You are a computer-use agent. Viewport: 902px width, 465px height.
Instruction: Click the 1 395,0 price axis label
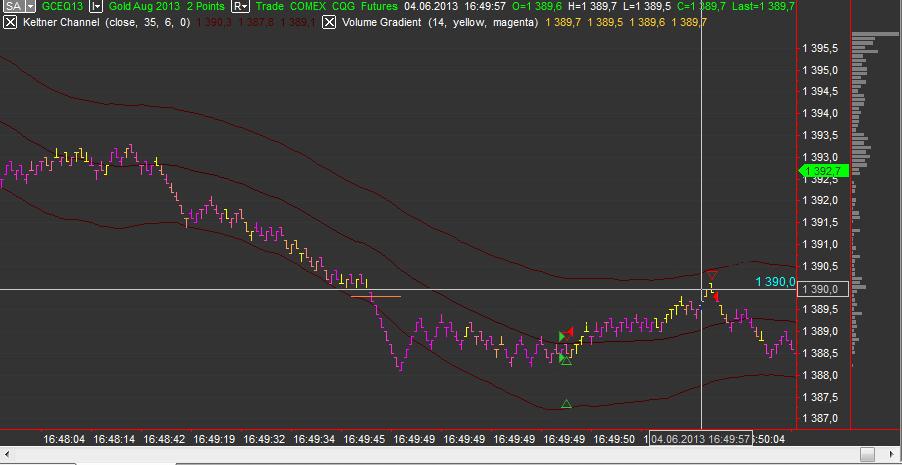pos(820,70)
